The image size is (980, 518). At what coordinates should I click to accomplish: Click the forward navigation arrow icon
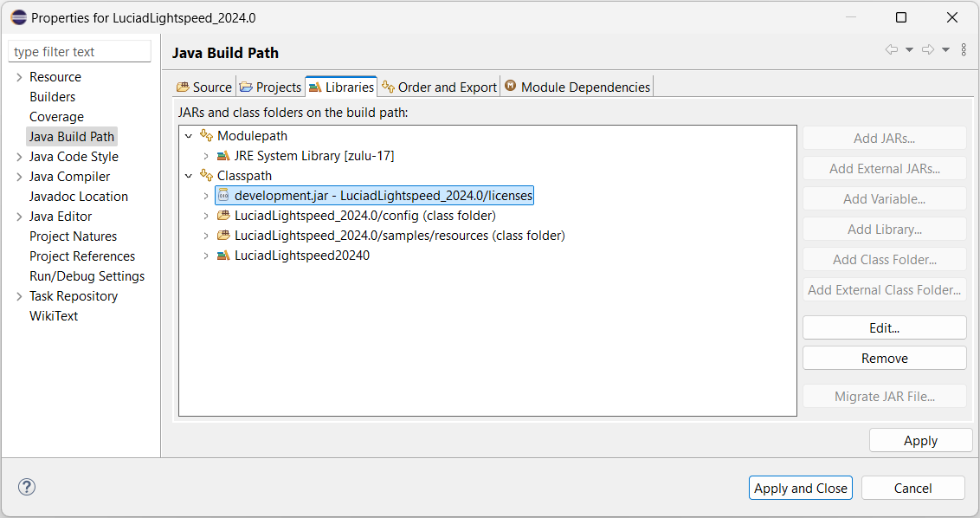928,49
